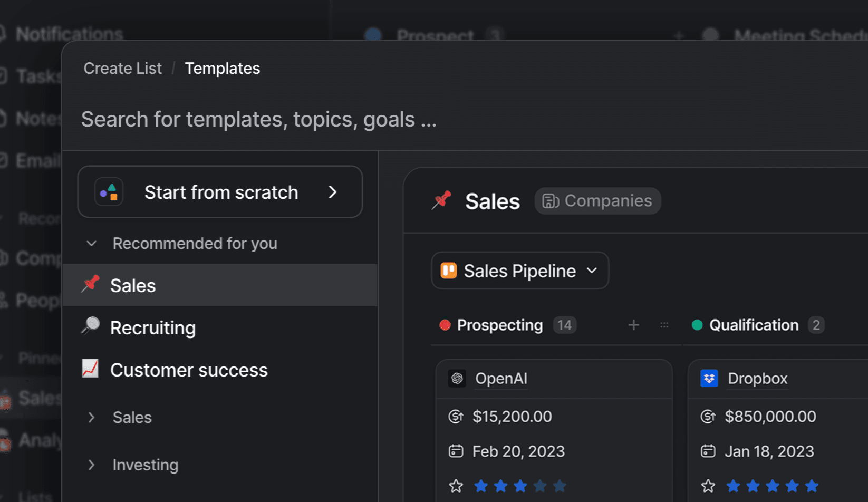Viewport: 868px width, 502px height.
Task: Click the outline star icon on OpenAI card
Action: pos(456,486)
